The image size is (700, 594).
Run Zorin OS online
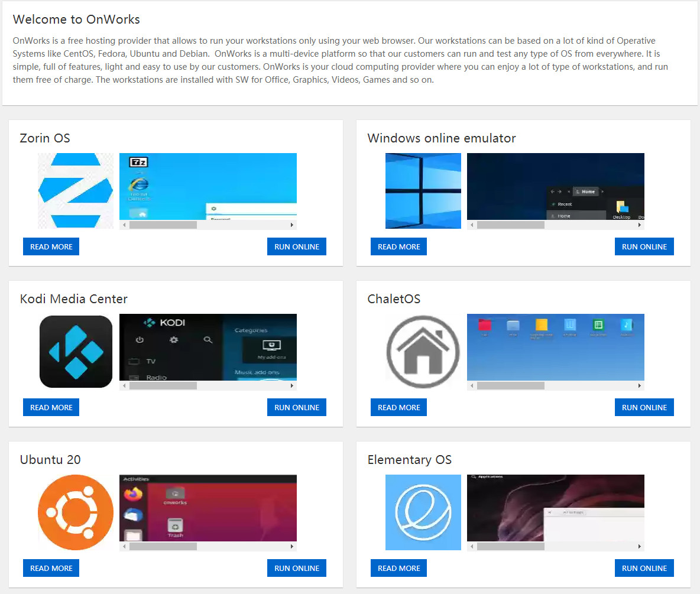click(296, 246)
